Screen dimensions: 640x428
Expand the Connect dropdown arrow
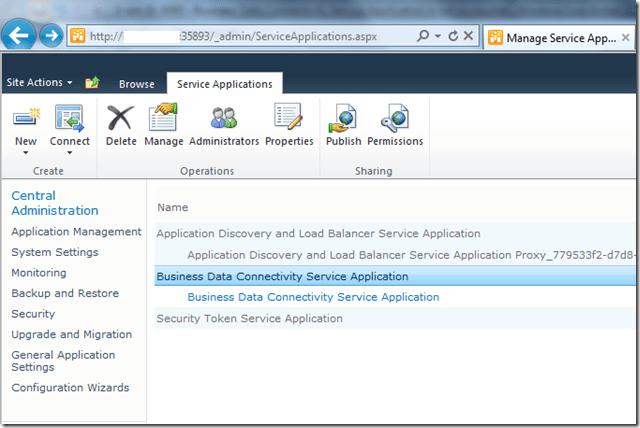70,153
